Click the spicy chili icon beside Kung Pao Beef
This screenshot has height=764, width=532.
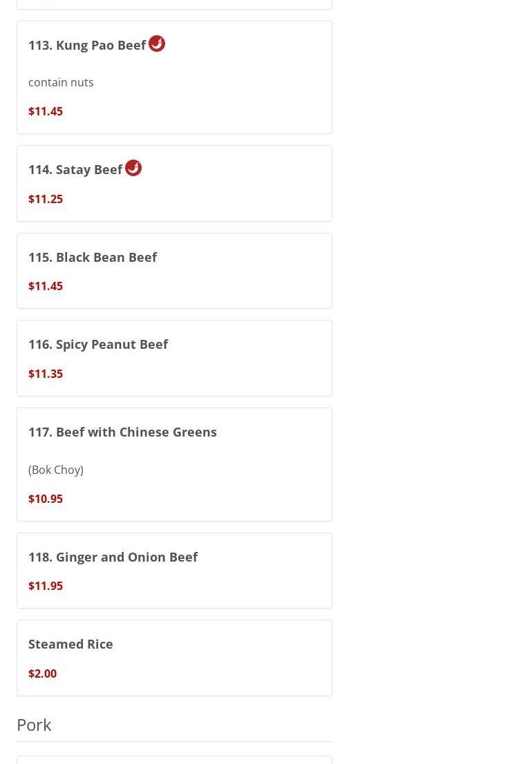157,44
